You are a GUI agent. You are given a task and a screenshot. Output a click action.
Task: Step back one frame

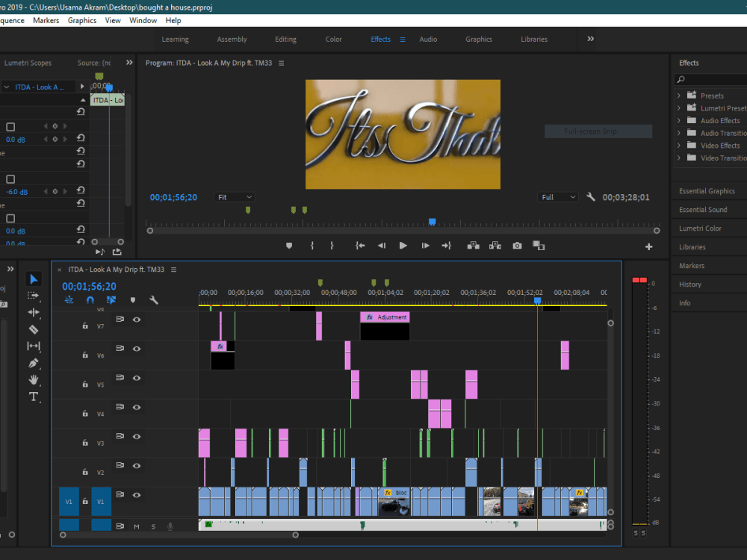[382, 246]
